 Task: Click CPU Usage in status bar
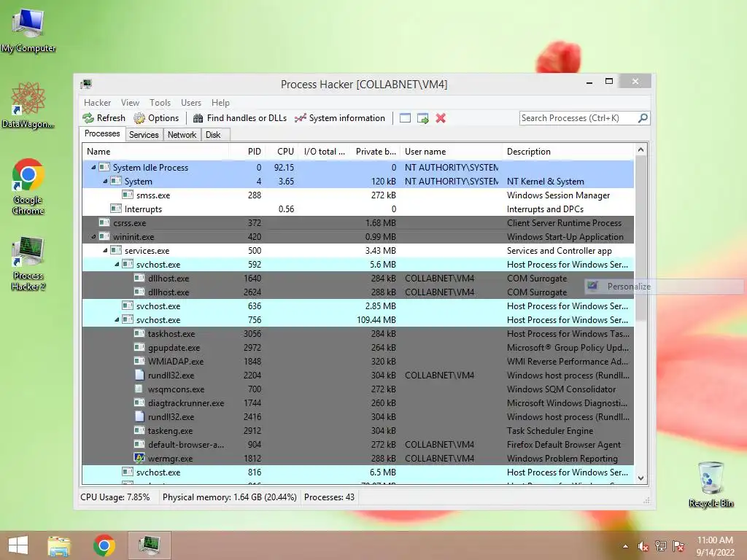pyautogui.click(x=115, y=497)
